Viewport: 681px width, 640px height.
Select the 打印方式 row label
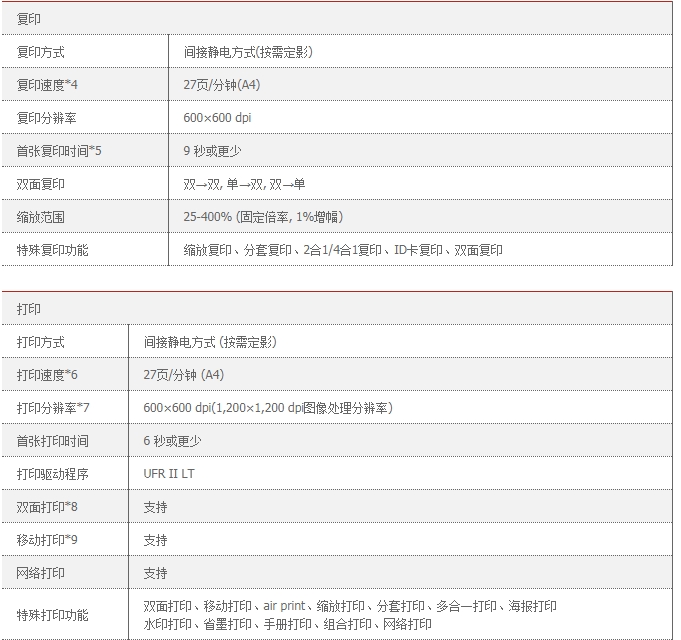click(x=41, y=342)
